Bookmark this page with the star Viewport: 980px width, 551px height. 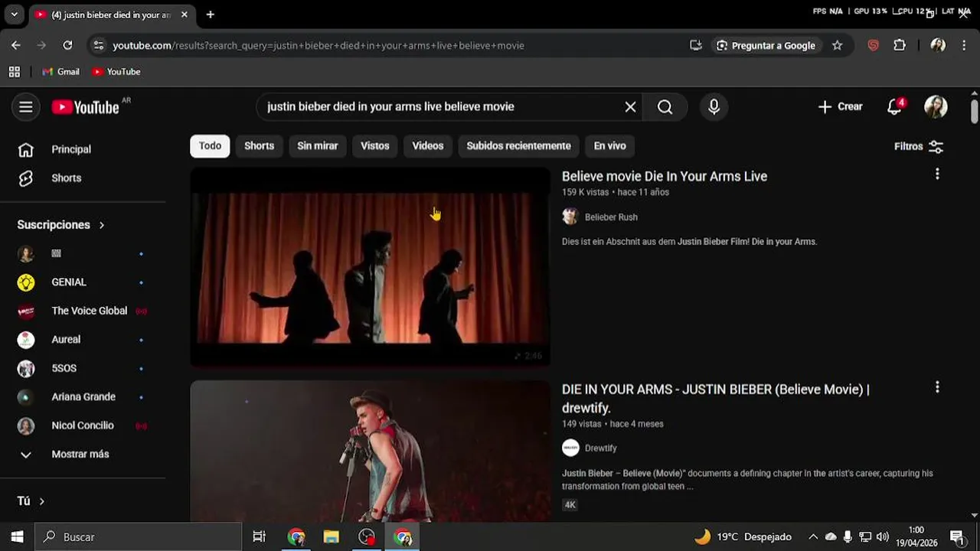point(837,46)
